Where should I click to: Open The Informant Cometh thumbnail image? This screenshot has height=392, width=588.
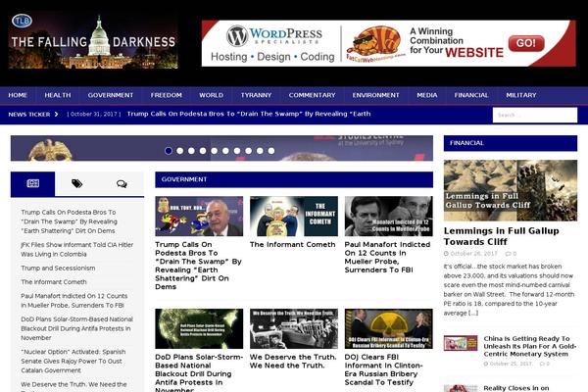point(294,216)
